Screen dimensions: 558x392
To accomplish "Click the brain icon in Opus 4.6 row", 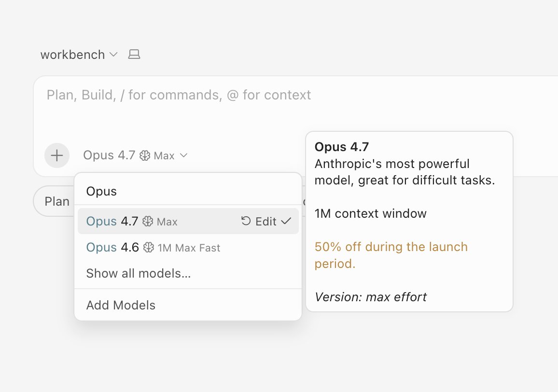I will (148, 248).
